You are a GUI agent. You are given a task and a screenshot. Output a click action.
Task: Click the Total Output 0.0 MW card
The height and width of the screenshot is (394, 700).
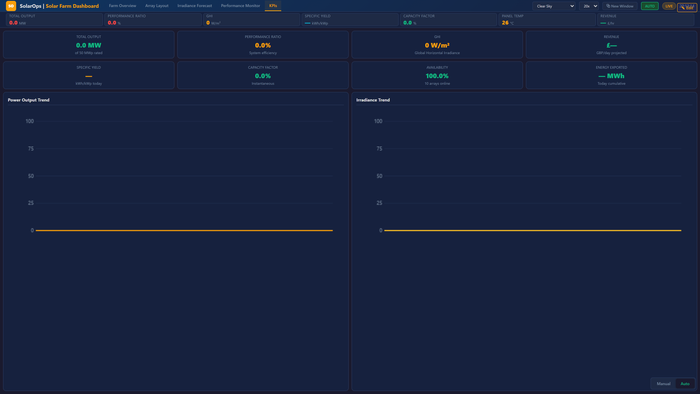89,45
